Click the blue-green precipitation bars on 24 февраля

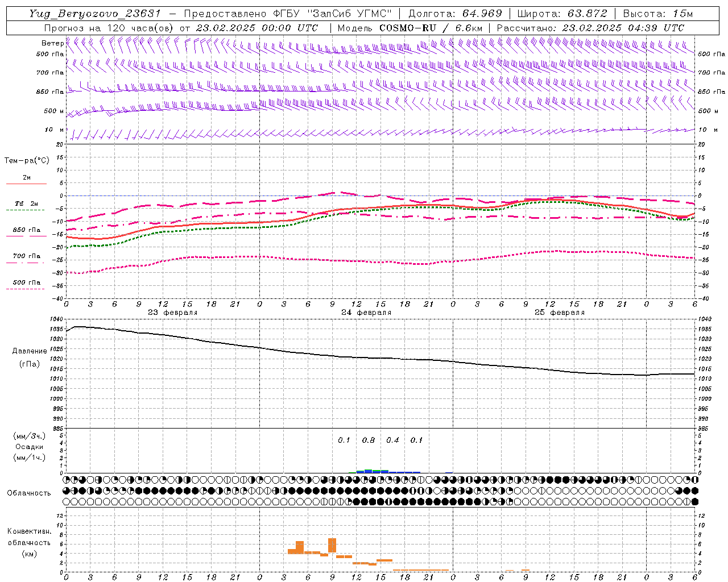click(x=384, y=471)
